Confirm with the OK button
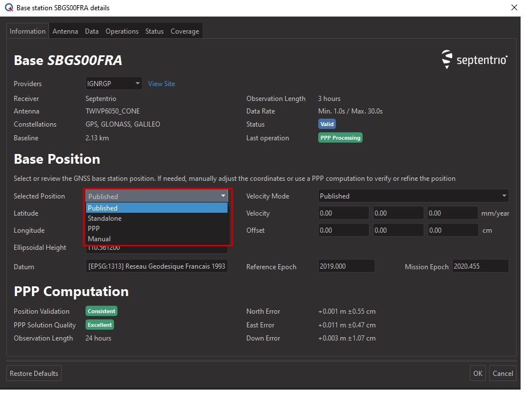Viewport: 532px width, 401px height. [x=477, y=374]
